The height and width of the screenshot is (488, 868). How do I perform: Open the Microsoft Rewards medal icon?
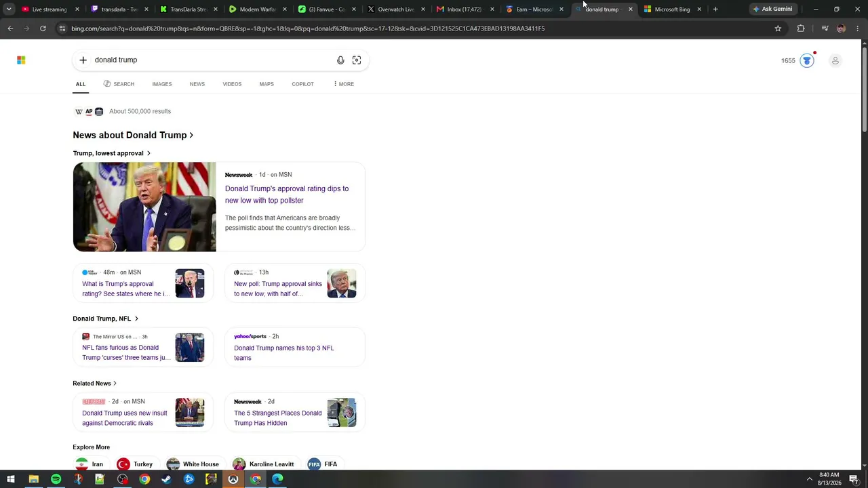point(807,60)
